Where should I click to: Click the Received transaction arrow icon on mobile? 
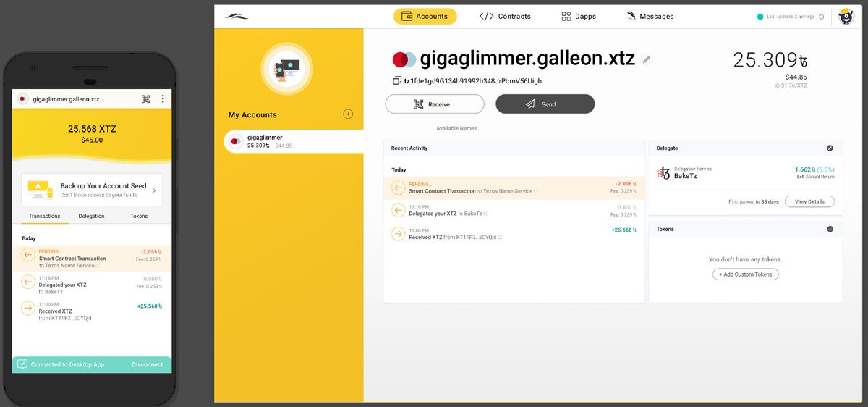(x=27, y=308)
